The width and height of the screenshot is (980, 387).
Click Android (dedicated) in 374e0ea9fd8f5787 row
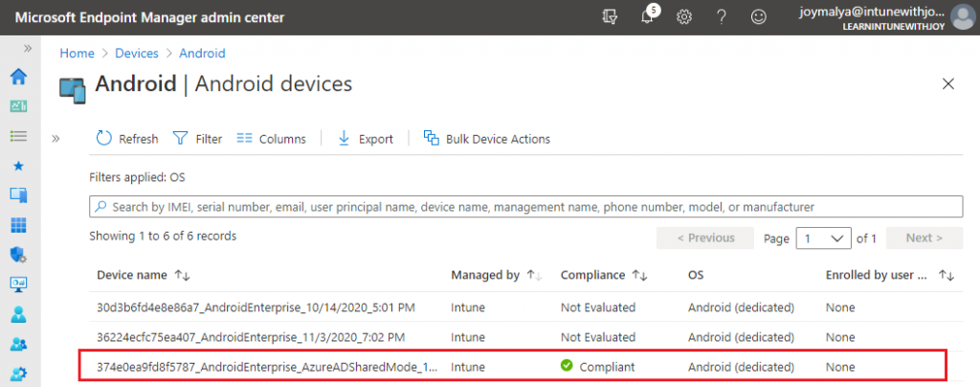(742, 367)
